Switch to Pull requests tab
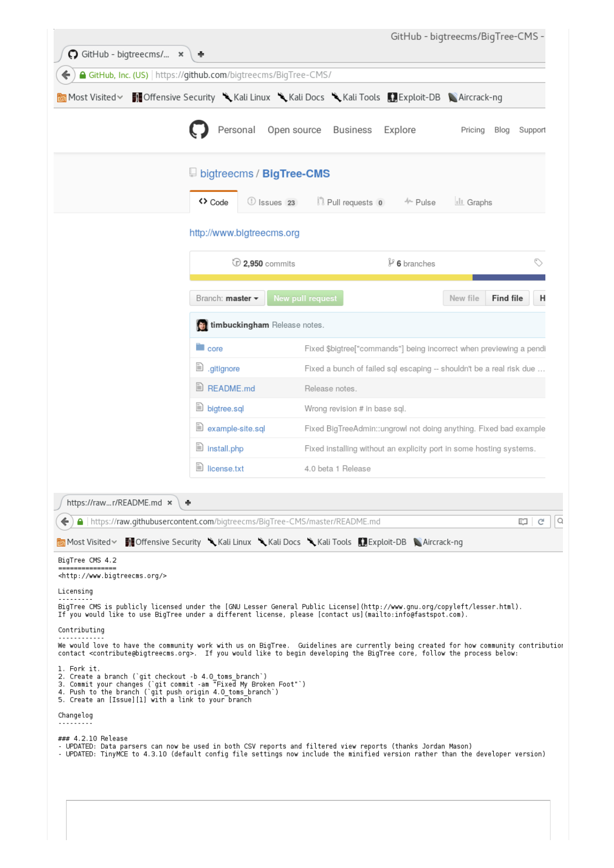 350,202
